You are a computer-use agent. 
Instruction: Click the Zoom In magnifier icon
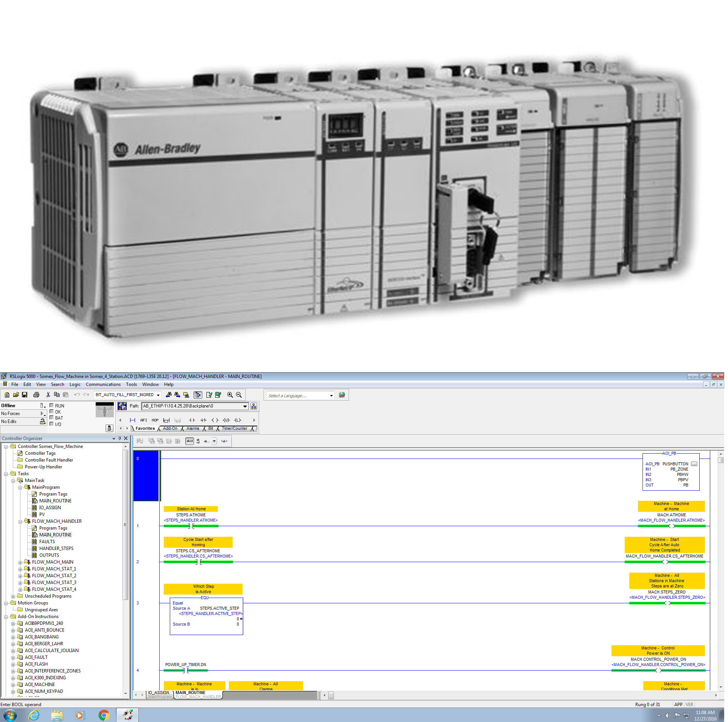(230, 395)
